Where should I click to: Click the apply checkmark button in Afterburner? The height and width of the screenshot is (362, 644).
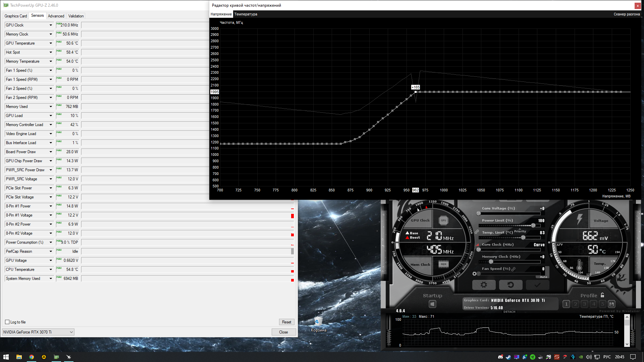[537, 285]
